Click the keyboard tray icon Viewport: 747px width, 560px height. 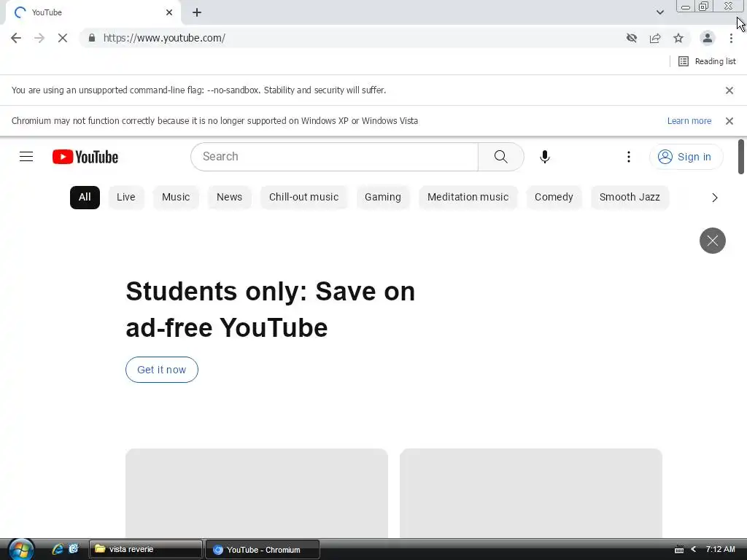pyautogui.click(x=679, y=550)
